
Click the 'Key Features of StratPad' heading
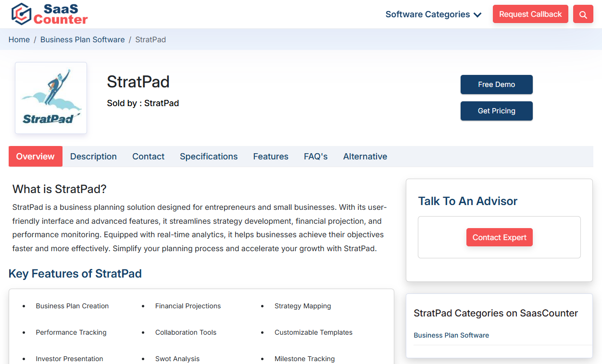coord(75,274)
